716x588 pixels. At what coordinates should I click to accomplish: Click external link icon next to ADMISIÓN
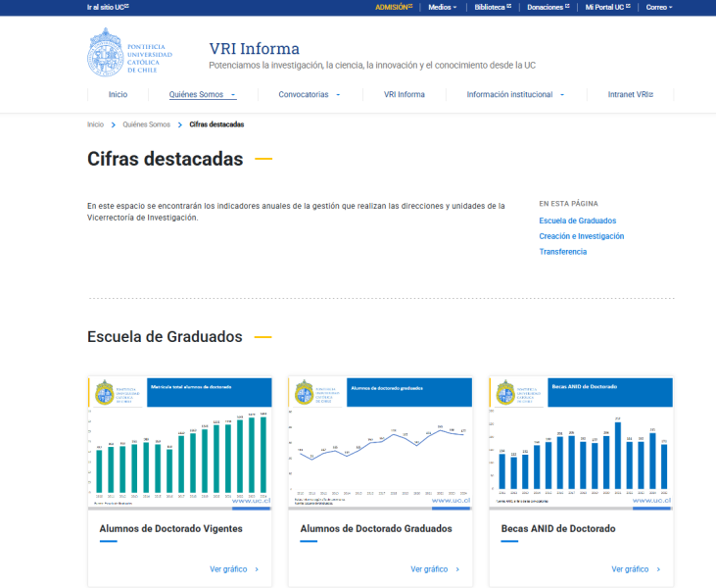click(x=410, y=6)
